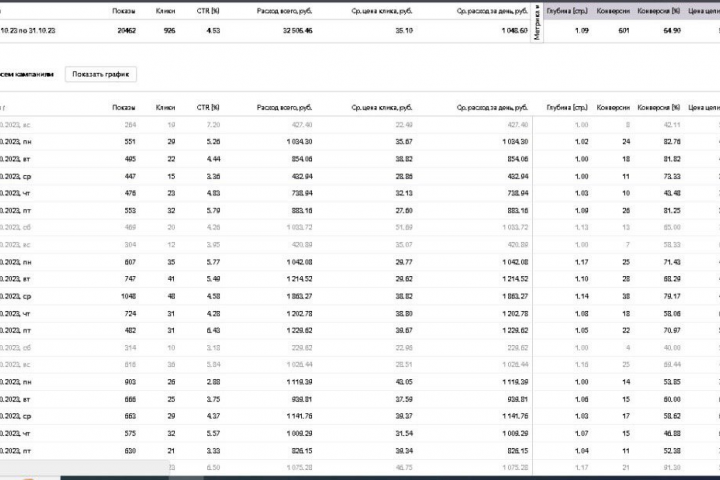The height and width of the screenshot is (480, 720).
Task: Toggle the vertical Метрика panel expander
Action: coord(537,23)
